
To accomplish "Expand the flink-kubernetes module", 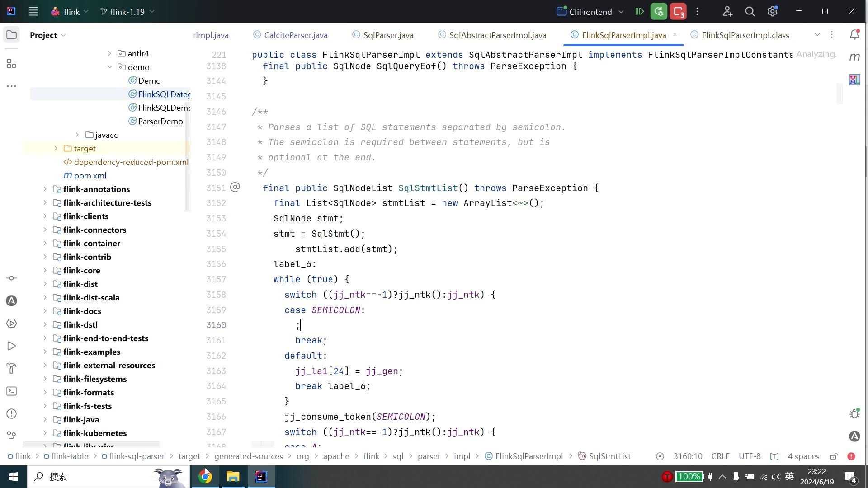I will (x=45, y=433).
